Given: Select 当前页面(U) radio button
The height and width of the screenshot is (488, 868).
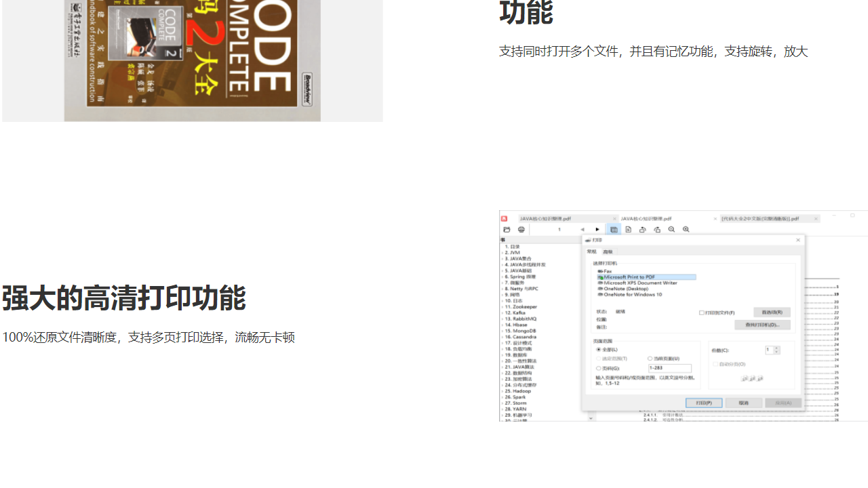Looking at the screenshot, I should (x=650, y=358).
